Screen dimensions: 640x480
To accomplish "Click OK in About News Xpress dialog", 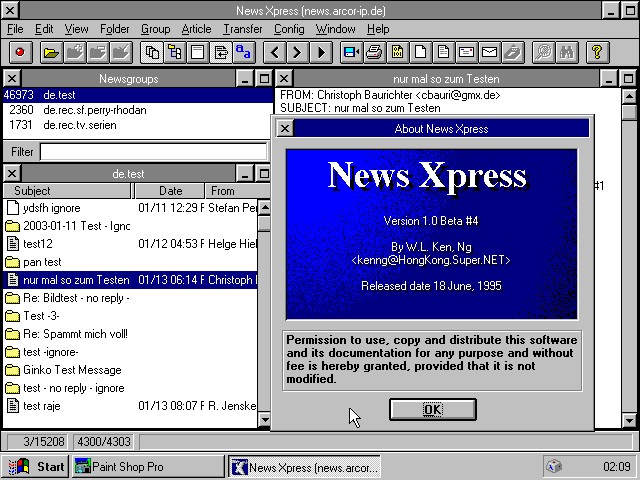I will [433, 409].
